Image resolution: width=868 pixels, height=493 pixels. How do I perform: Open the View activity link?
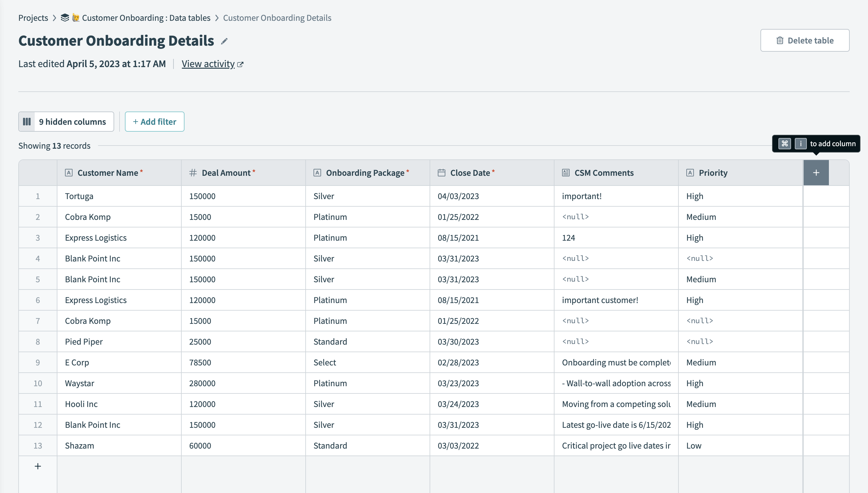[x=208, y=63]
